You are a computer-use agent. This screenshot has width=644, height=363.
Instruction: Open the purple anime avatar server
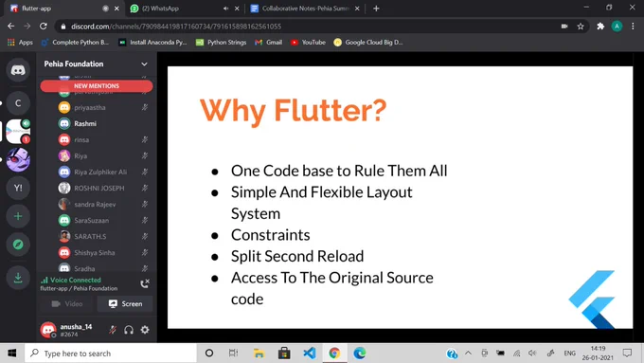(18, 159)
